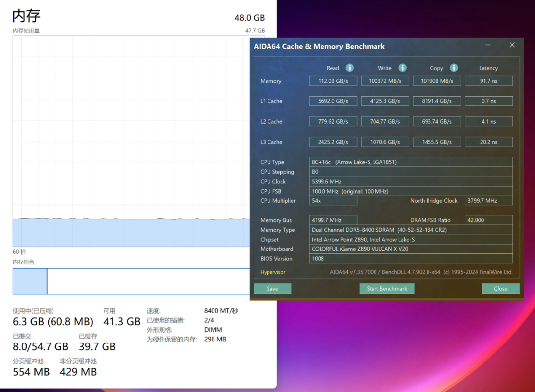
Task: Click the 内存使用量 label
Action: click(26, 31)
